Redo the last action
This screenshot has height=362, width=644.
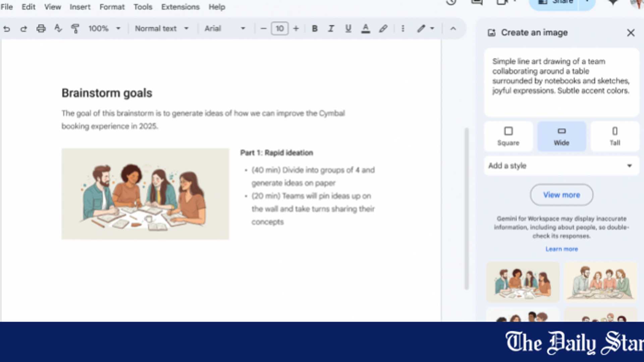click(24, 28)
